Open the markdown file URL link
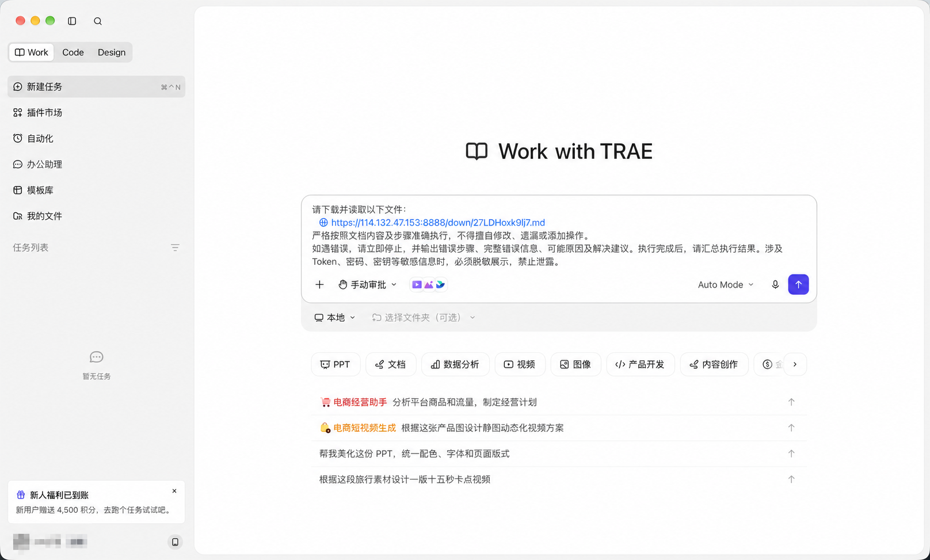Screen dimensions: 930x560 pyautogui.click(x=438, y=223)
